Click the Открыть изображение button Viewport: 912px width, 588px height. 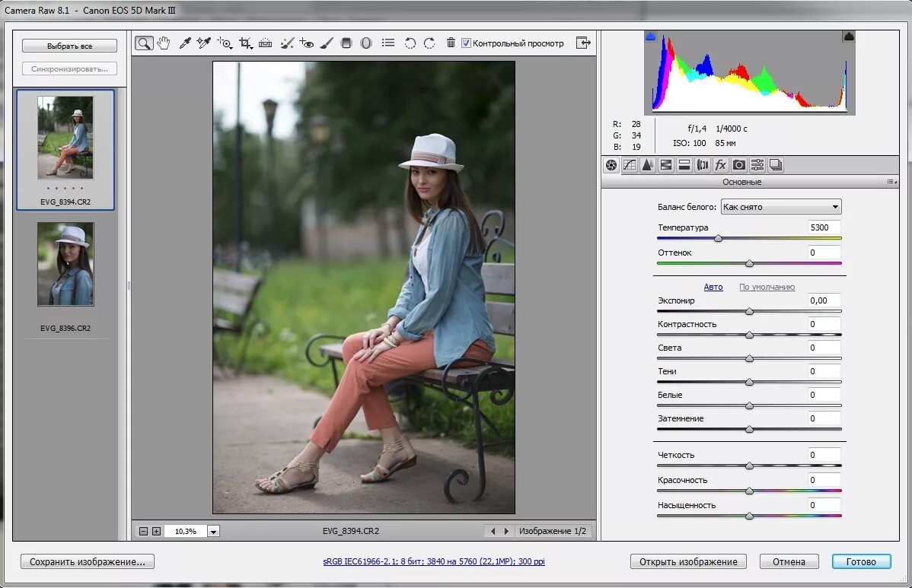(x=688, y=562)
